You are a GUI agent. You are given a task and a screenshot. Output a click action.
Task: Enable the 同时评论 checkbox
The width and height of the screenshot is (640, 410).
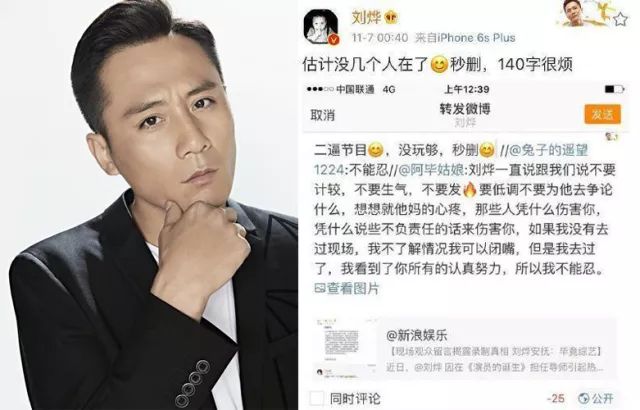tap(317, 399)
